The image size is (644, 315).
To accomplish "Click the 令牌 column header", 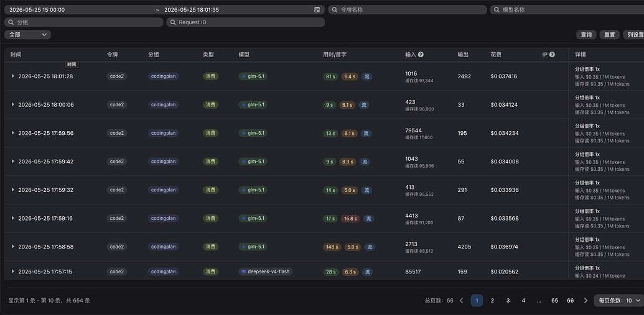I will [112, 55].
